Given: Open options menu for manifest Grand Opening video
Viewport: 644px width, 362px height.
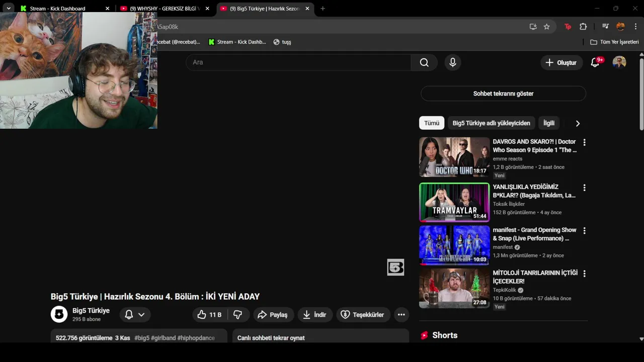Looking at the screenshot, I should pyautogui.click(x=584, y=231).
